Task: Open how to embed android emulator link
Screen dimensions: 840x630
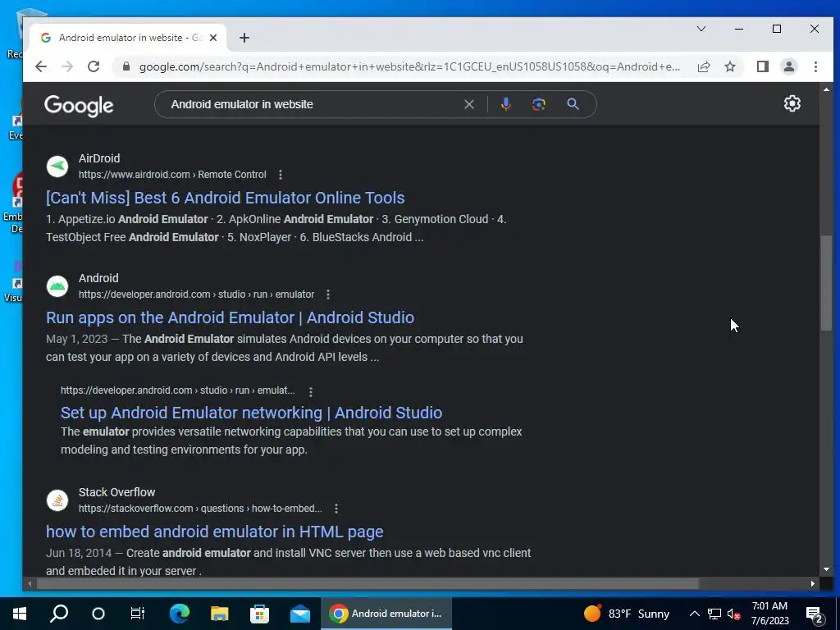Action: [215, 532]
